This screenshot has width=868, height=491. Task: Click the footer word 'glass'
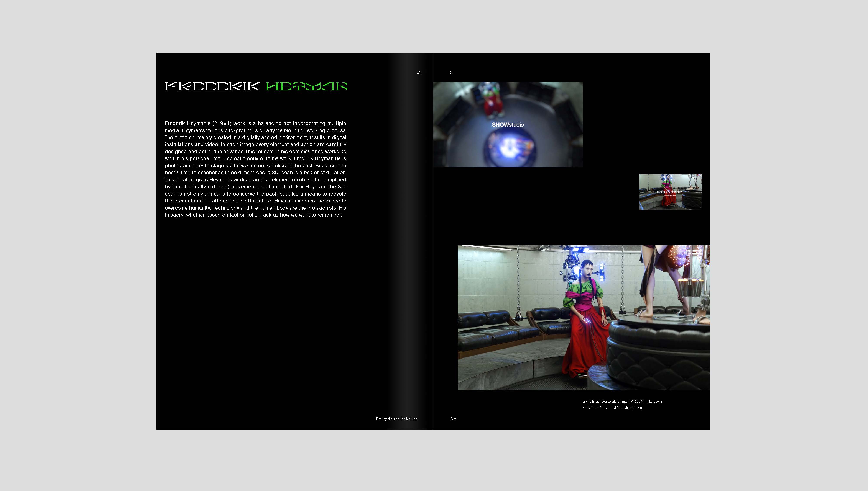pos(453,419)
